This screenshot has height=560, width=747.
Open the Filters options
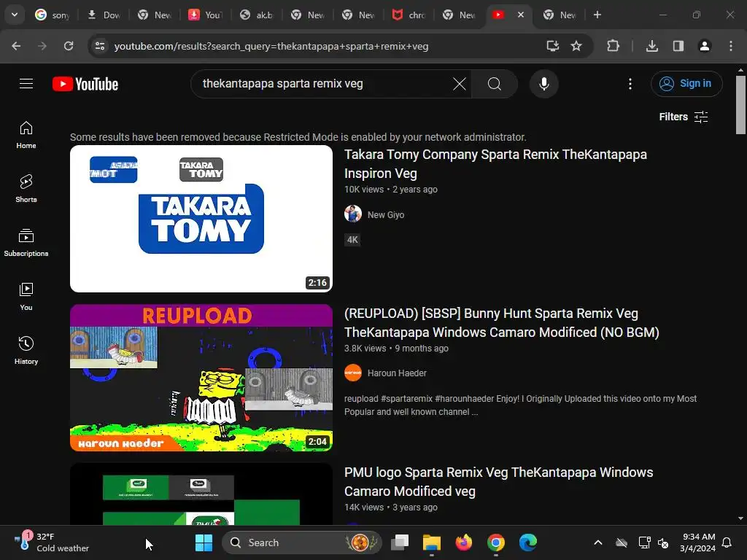coord(683,117)
